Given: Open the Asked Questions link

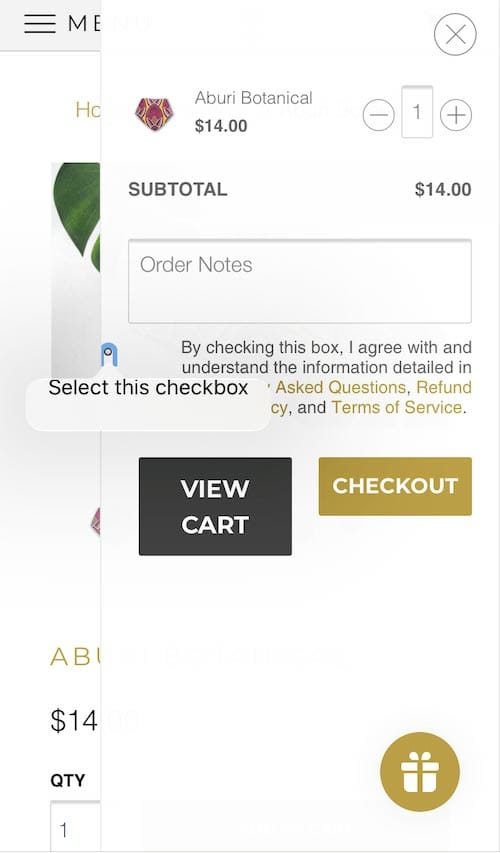Looking at the screenshot, I should 341,387.
